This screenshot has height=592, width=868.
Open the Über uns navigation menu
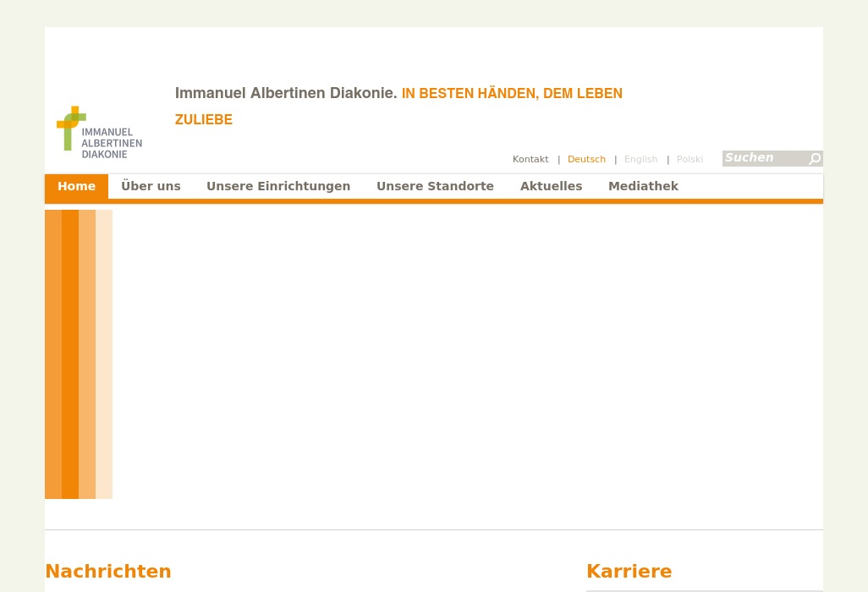pos(151,186)
